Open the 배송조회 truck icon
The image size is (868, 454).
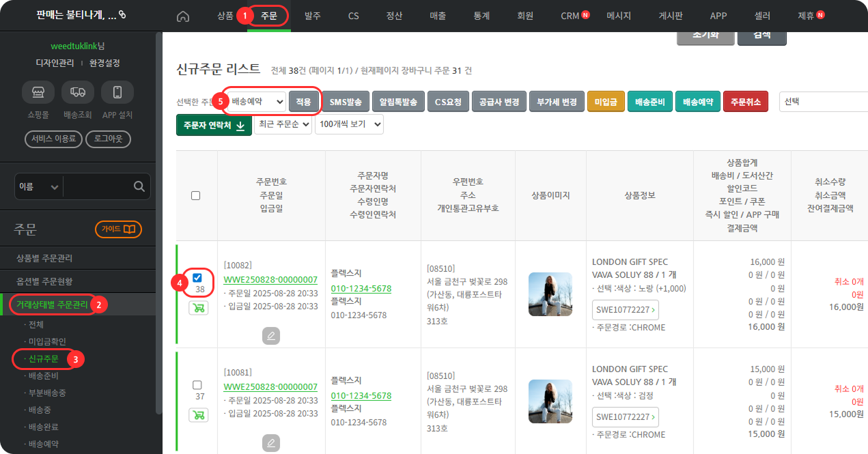click(x=78, y=92)
